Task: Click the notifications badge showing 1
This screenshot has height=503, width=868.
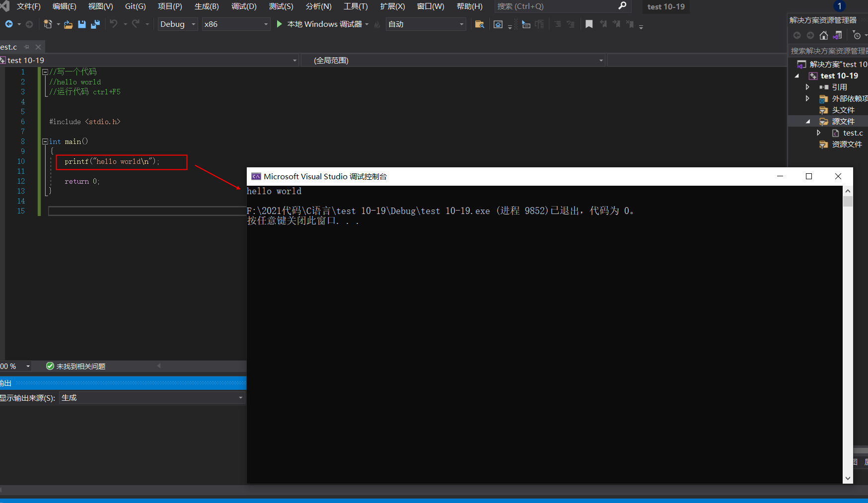Action: pos(839,6)
